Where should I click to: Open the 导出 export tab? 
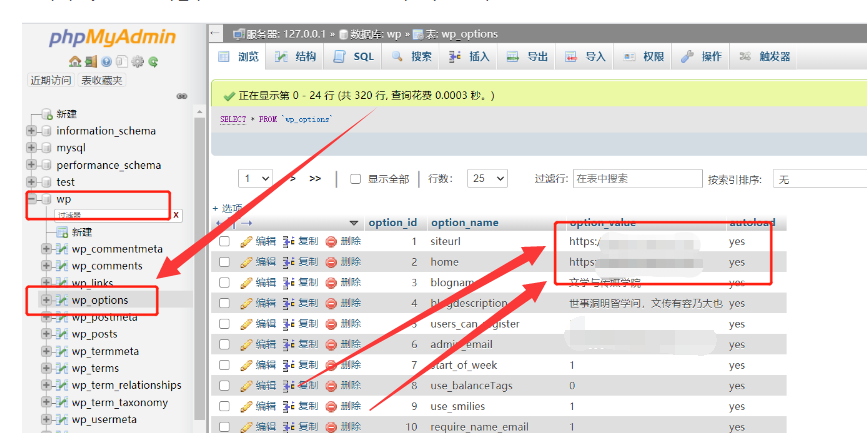pyautogui.click(x=528, y=56)
